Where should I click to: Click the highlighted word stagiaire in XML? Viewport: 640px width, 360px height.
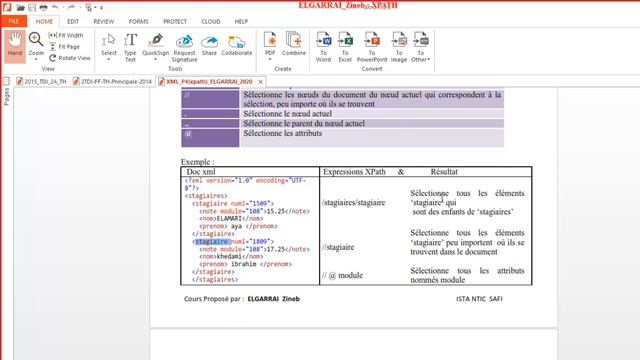211,242
